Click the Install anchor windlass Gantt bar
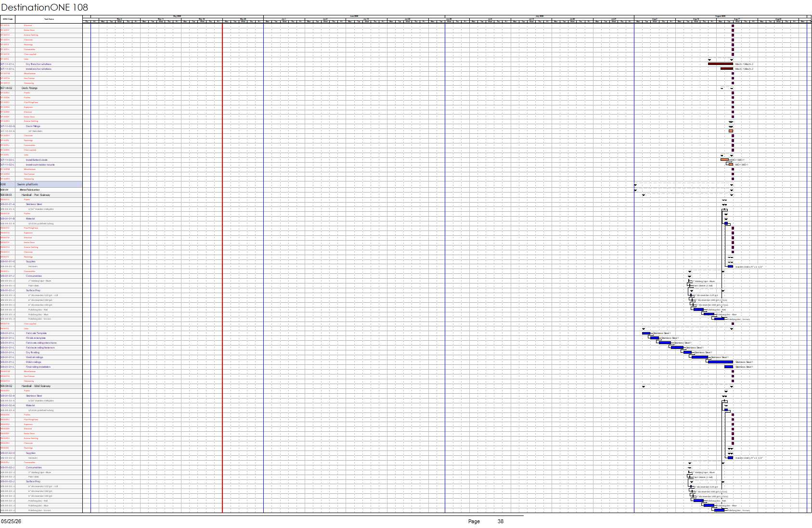812x528 pixels. coord(727,68)
